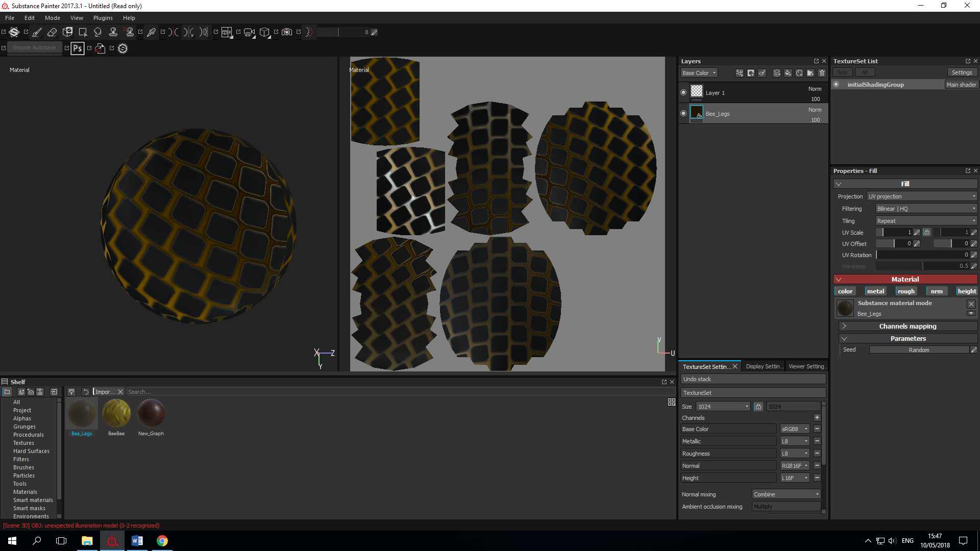Toggle the height channel button
The width and height of the screenshot is (980, 551).
[967, 291]
